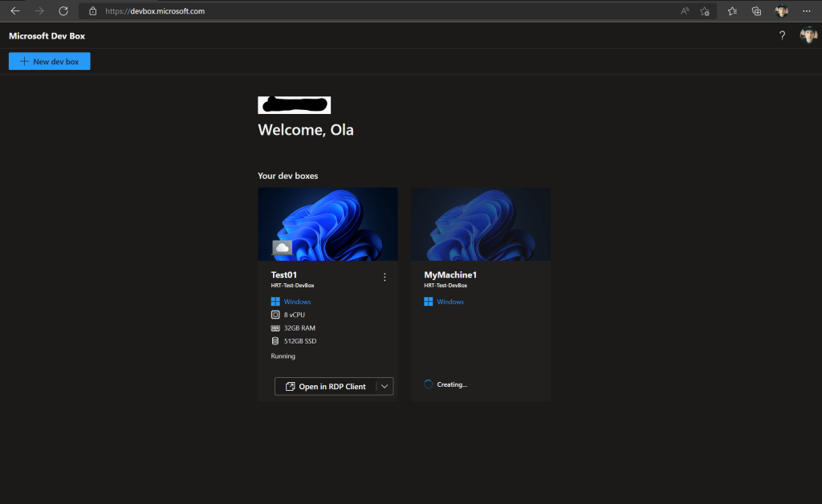Select the Test01 dev box name
Viewport: 822px width, 504px height.
[x=283, y=275]
